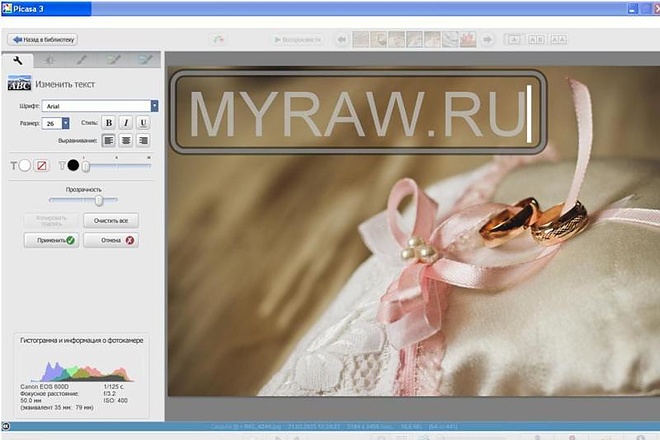Align text to the right
This screenshot has height=440, width=660.
tap(143, 140)
